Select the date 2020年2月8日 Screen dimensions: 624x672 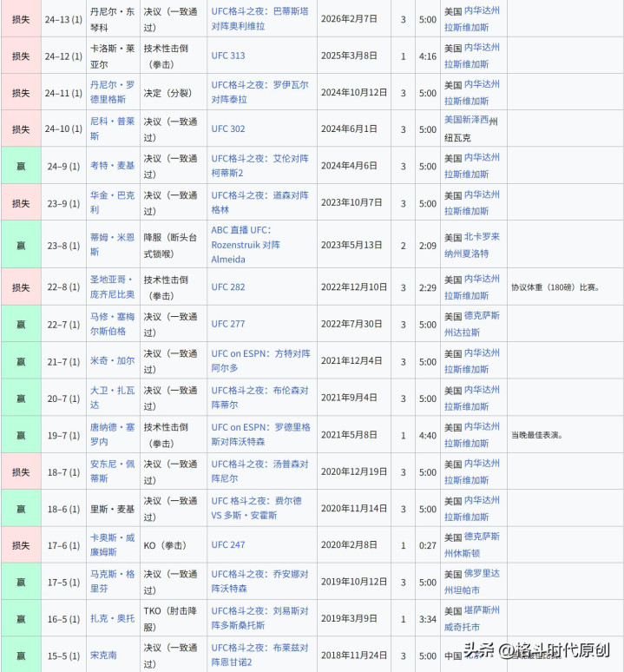coord(349,544)
